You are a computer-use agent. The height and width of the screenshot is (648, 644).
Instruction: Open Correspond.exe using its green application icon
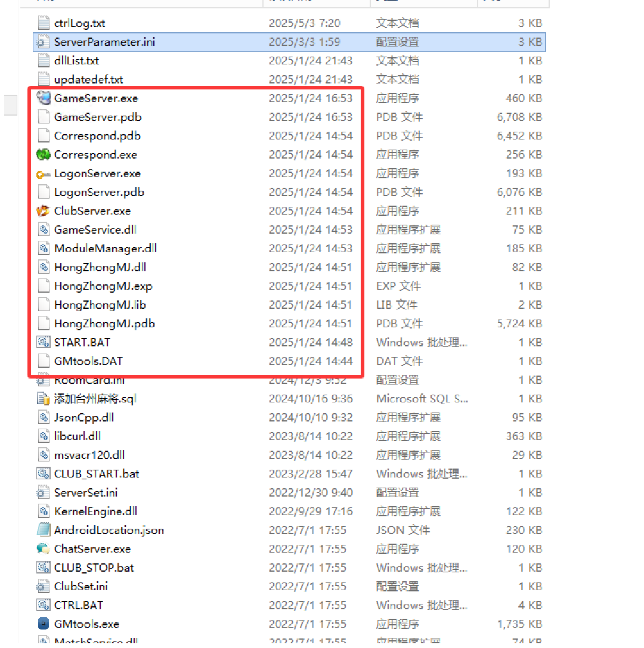coord(44,154)
